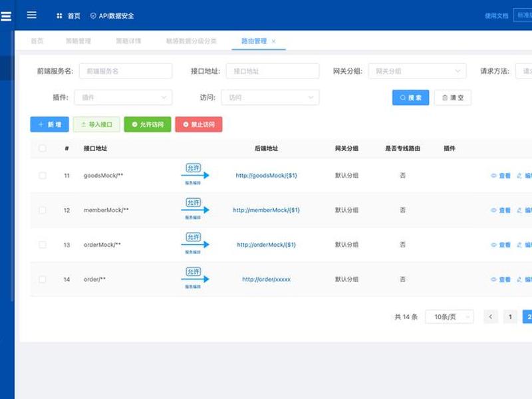This screenshot has width=532, height=399.
Task: Click the 搜索 button
Action: tap(410, 98)
